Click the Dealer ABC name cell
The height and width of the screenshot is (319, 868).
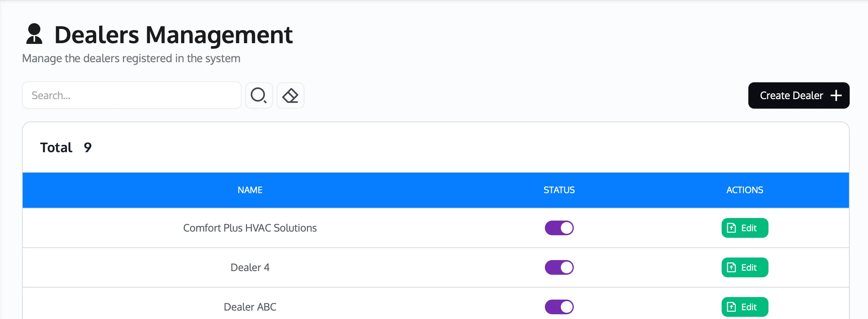pyautogui.click(x=250, y=307)
